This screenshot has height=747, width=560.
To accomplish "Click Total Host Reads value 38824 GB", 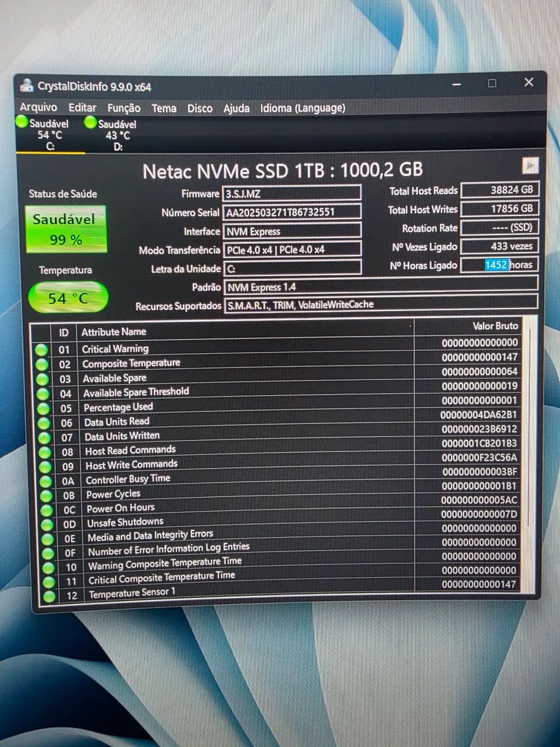I will pos(499,190).
